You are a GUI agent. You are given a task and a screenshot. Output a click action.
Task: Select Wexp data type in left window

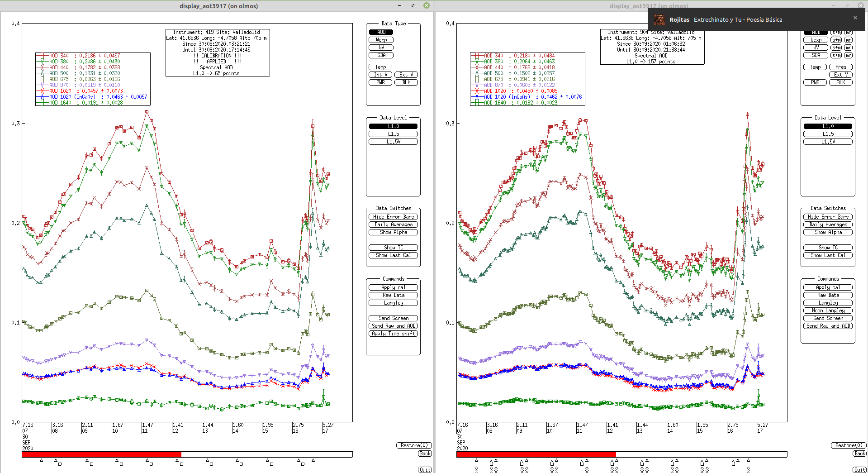click(x=381, y=40)
